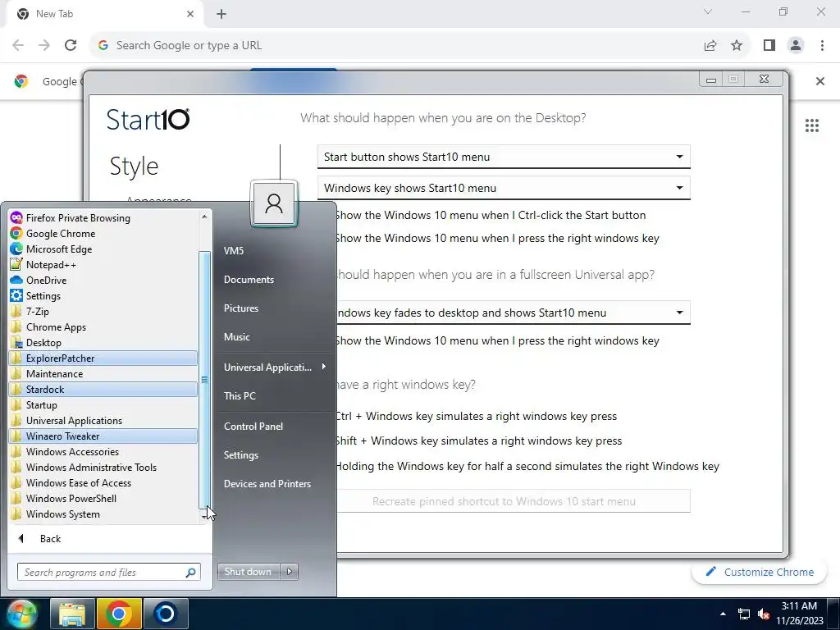The width and height of the screenshot is (840, 630).
Task: Open OneDrive in the start menu
Action: coord(103,281)
